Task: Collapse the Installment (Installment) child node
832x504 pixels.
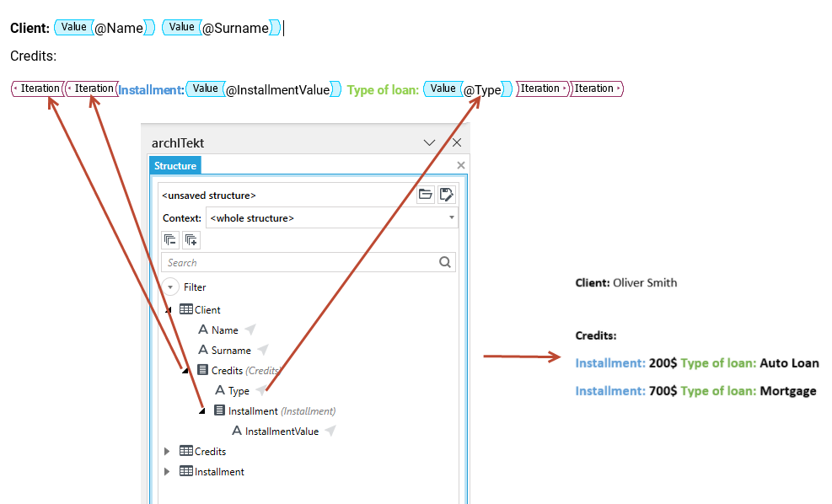Action: (x=202, y=410)
